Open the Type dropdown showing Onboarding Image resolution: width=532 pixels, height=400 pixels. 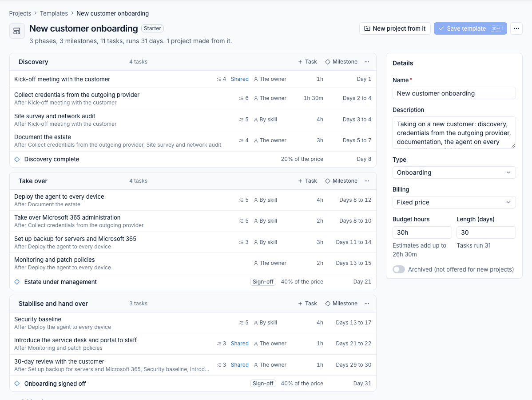tap(454, 172)
